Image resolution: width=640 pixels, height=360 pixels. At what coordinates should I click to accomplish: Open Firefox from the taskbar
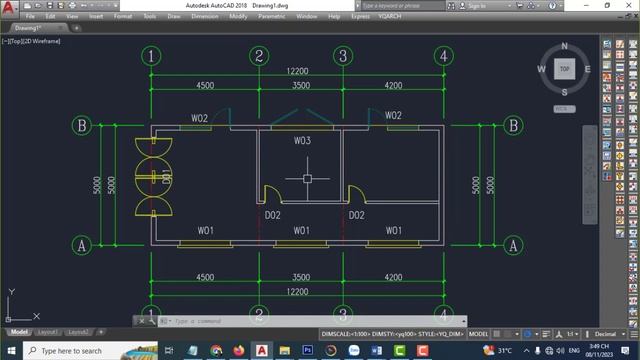coord(239,351)
